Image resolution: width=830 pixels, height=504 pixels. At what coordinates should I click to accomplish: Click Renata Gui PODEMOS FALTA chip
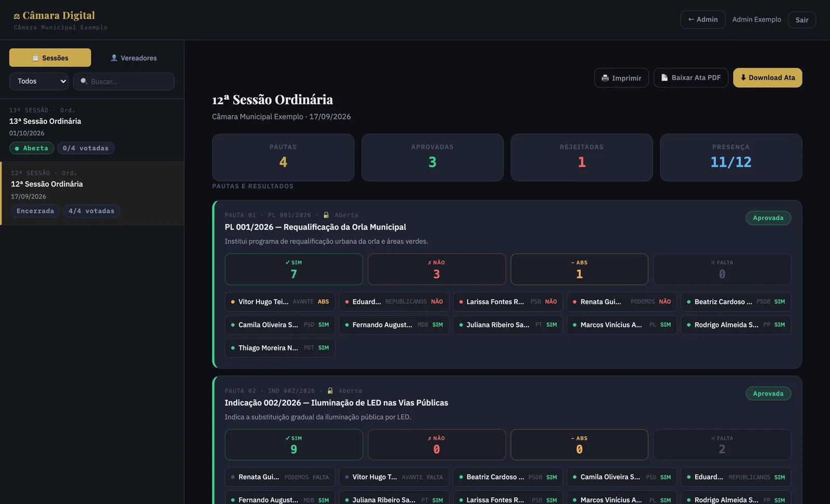point(280,477)
